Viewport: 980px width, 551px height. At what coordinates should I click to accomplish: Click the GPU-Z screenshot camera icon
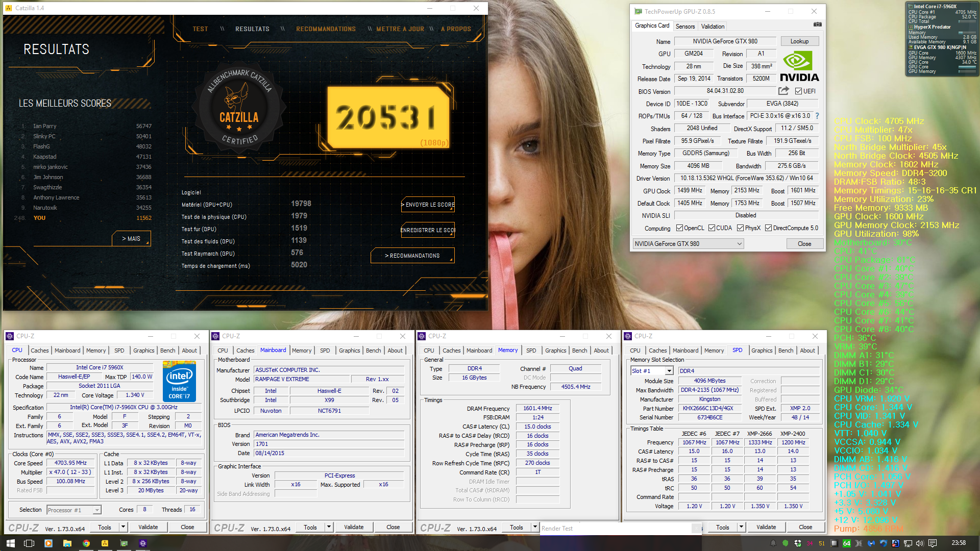(817, 24)
